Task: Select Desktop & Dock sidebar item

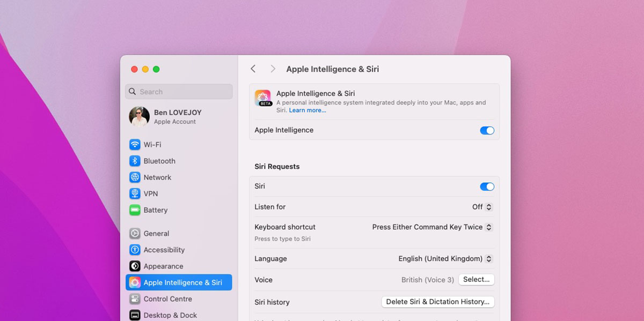Action: pyautogui.click(x=170, y=315)
